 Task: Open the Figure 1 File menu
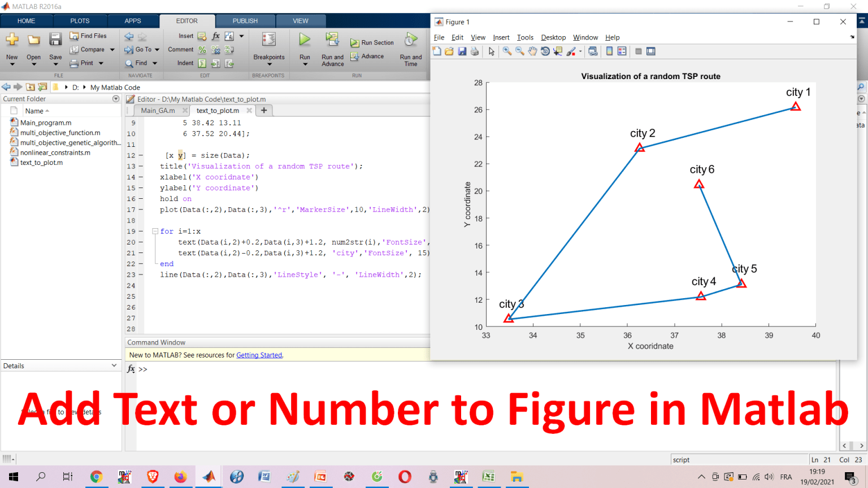click(439, 37)
